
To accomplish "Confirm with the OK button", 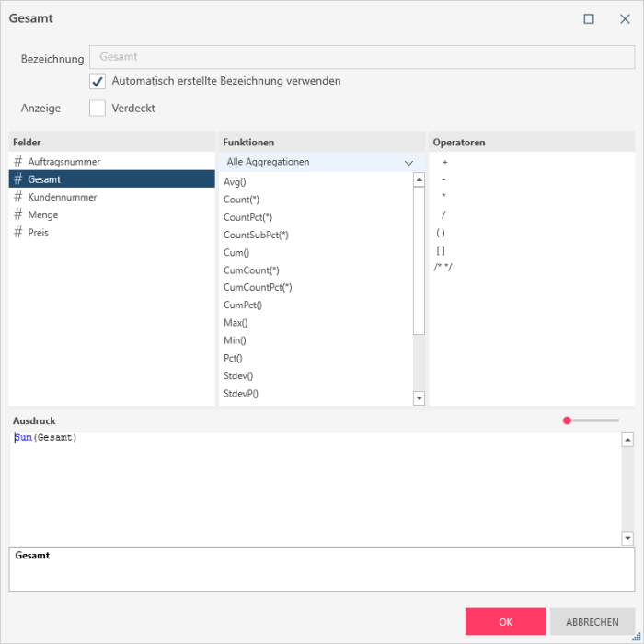I will (505, 622).
